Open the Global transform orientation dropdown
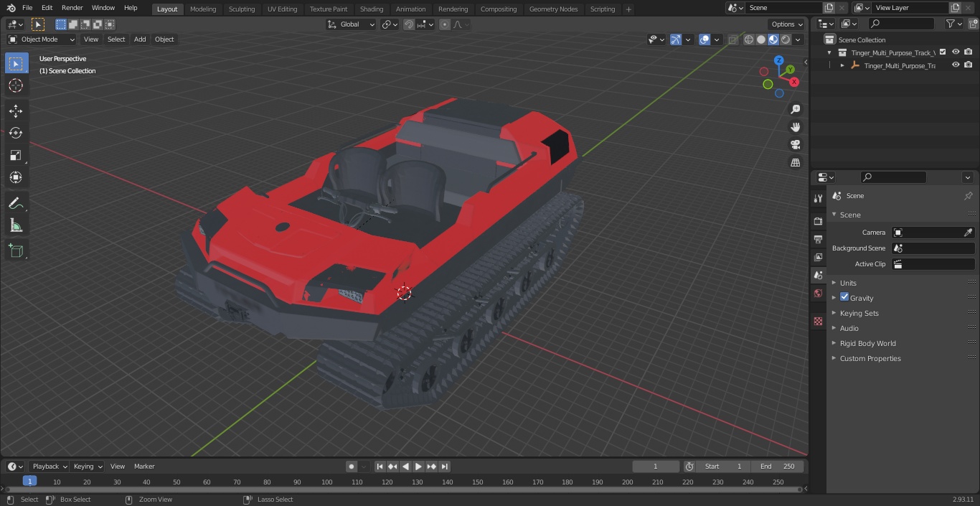This screenshot has height=506, width=980. point(352,24)
